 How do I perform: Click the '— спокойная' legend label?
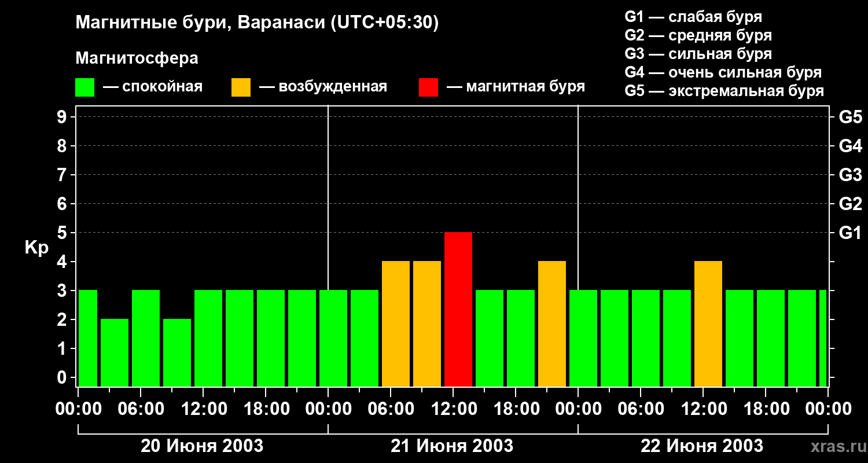tap(153, 87)
